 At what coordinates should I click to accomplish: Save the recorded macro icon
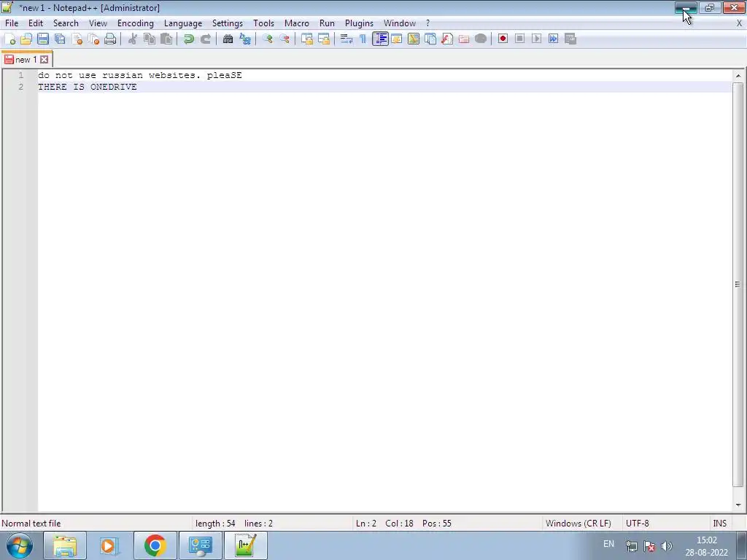coord(570,39)
